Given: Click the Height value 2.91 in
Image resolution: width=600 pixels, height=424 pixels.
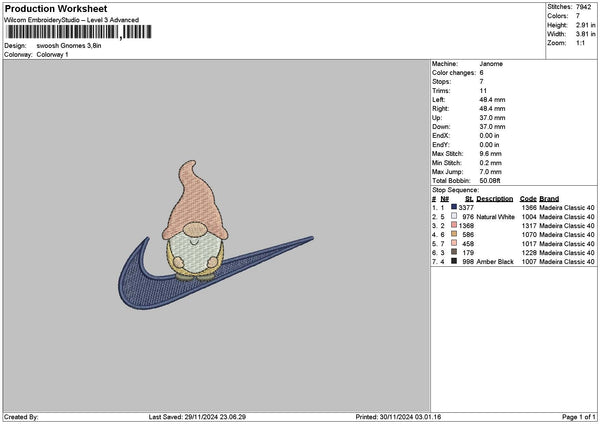Looking at the screenshot, I should point(585,25).
